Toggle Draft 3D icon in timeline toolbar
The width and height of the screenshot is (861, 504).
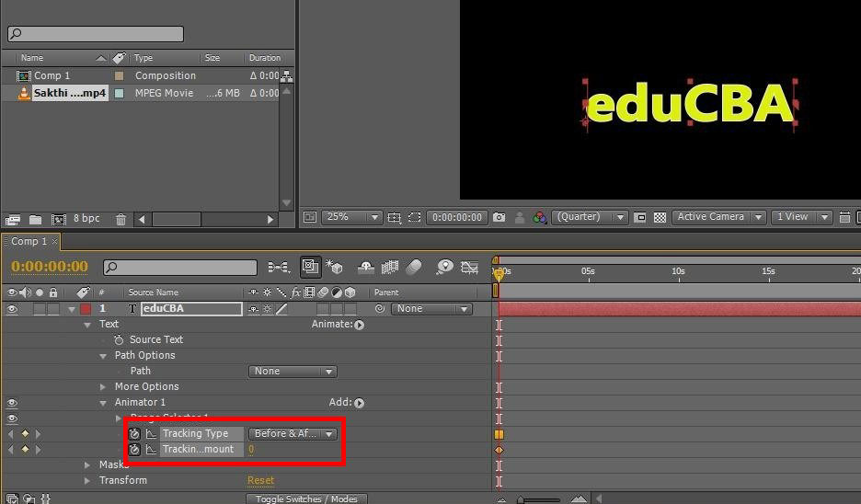pos(334,268)
